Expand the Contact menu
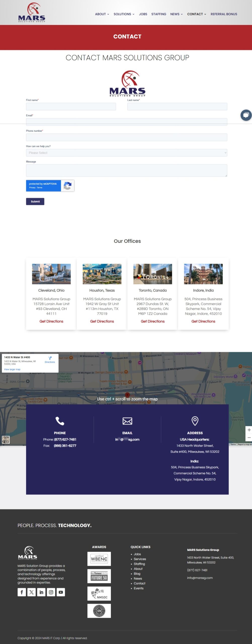Image resolution: width=252 pixels, height=644 pixels. [x=197, y=14]
